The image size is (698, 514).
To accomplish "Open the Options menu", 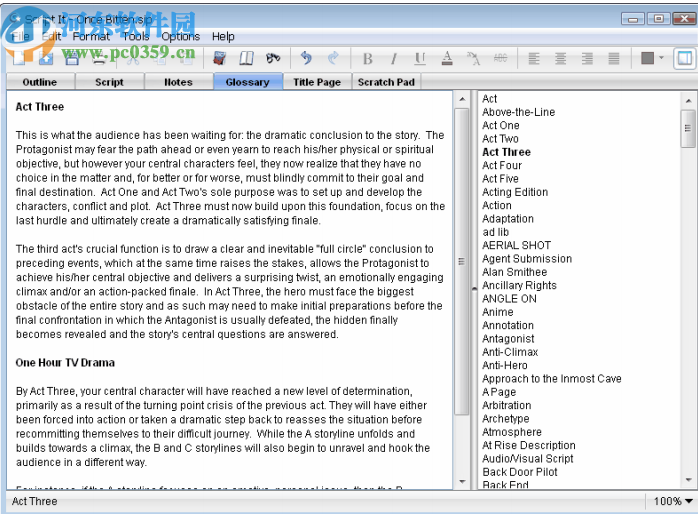I will [180, 36].
